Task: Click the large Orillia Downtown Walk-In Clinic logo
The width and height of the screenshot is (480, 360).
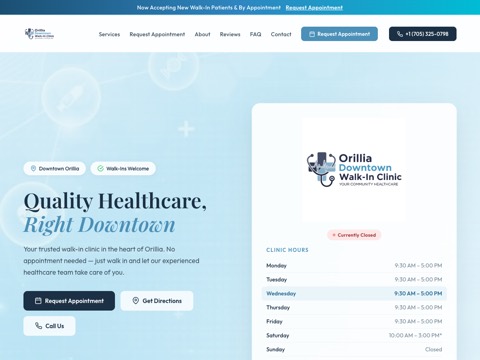Action: pyautogui.click(x=354, y=170)
